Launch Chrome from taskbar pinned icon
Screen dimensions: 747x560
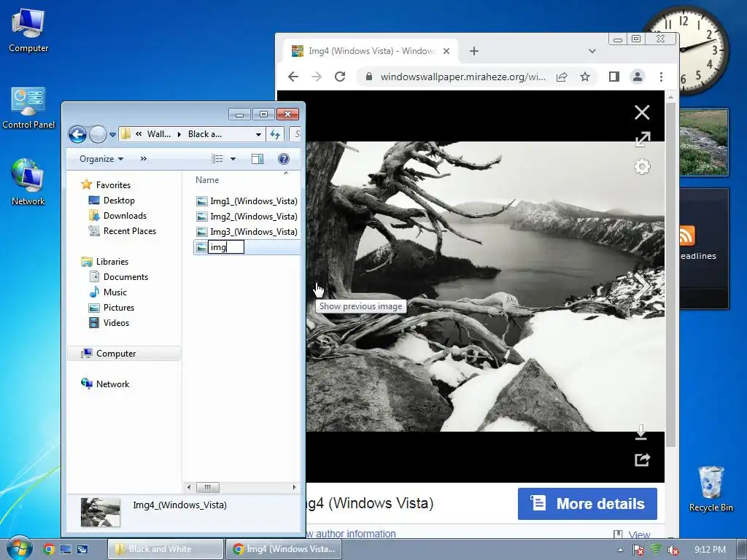48,549
